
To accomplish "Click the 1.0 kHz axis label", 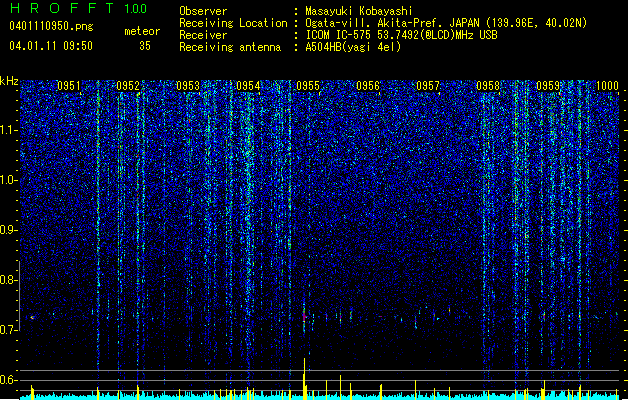I will 9,180.
